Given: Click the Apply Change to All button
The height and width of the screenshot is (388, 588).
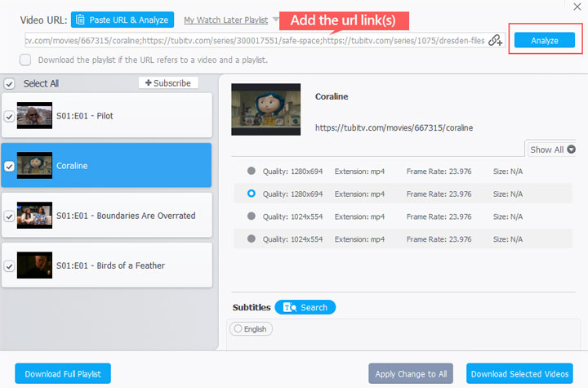Looking at the screenshot, I should [x=411, y=374].
